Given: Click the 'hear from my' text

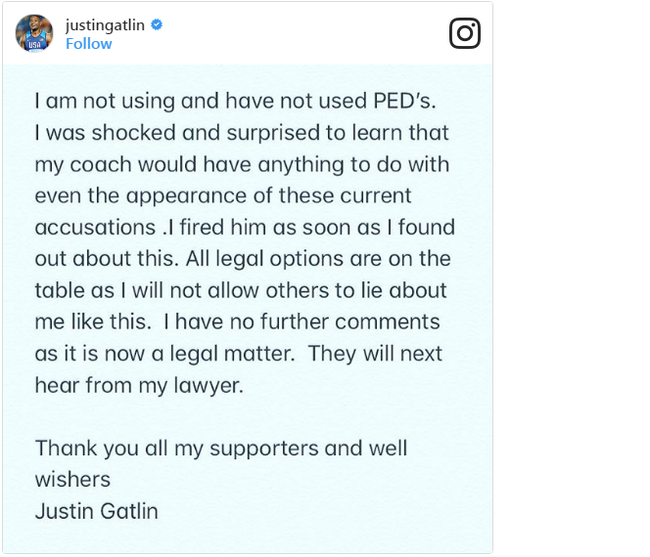Looking at the screenshot, I should coord(101,386).
